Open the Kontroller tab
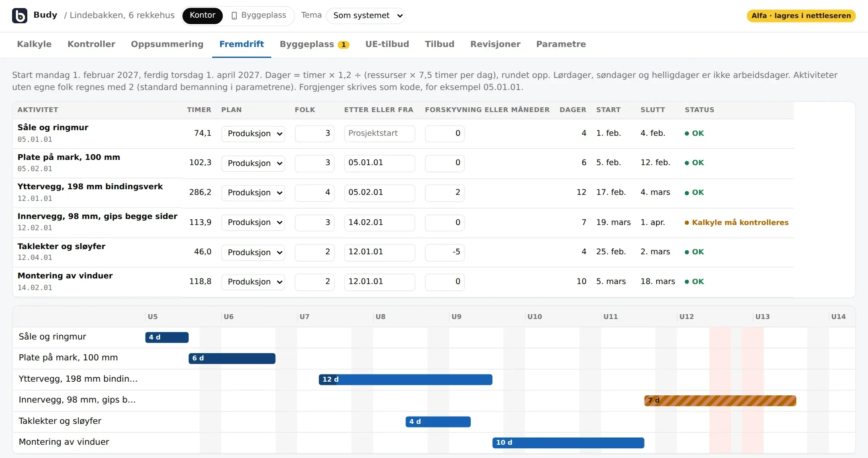The height and width of the screenshot is (458, 868). tap(91, 44)
